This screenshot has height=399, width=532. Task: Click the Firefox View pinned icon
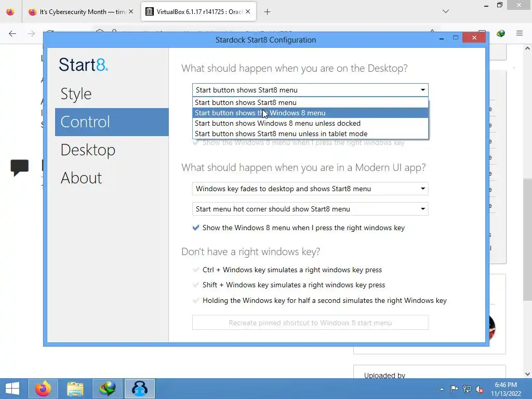[x=10, y=11]
